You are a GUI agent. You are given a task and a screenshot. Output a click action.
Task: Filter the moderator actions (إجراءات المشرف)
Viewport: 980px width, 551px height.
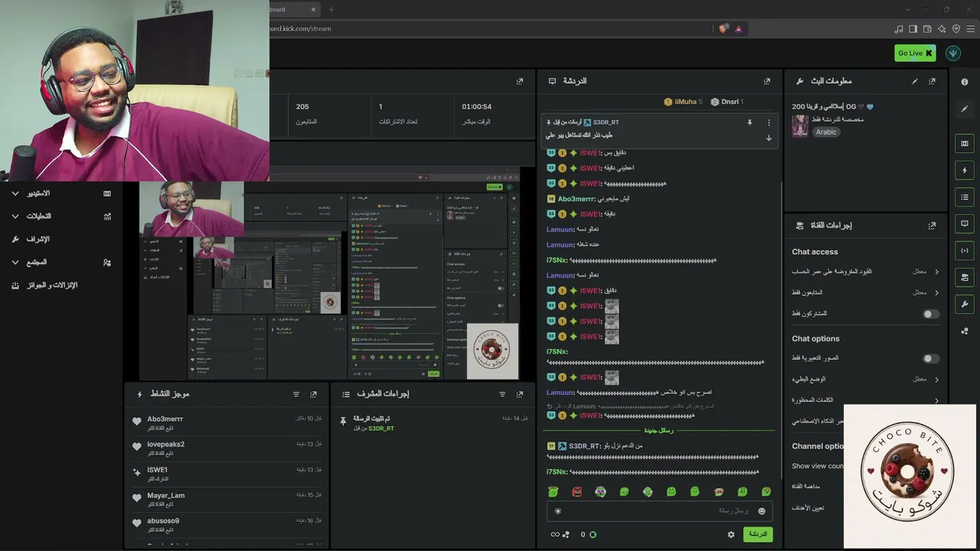pyautogui.click(x=502, y=394)
